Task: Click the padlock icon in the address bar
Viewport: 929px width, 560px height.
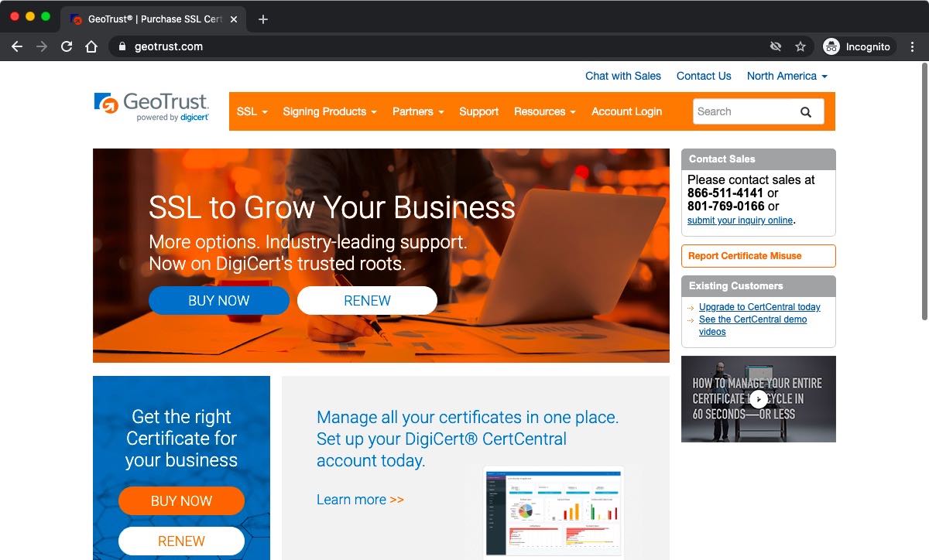Action: pos(122,46)
